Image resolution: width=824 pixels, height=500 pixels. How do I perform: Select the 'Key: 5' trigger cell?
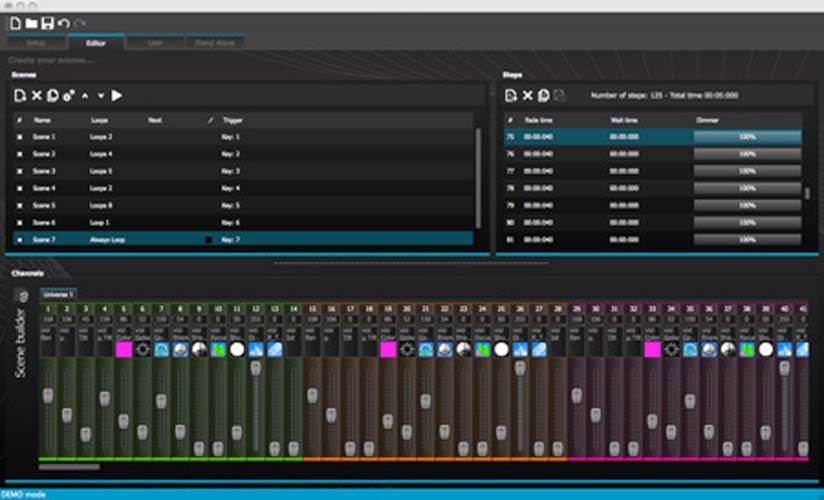tap(230, 205)
